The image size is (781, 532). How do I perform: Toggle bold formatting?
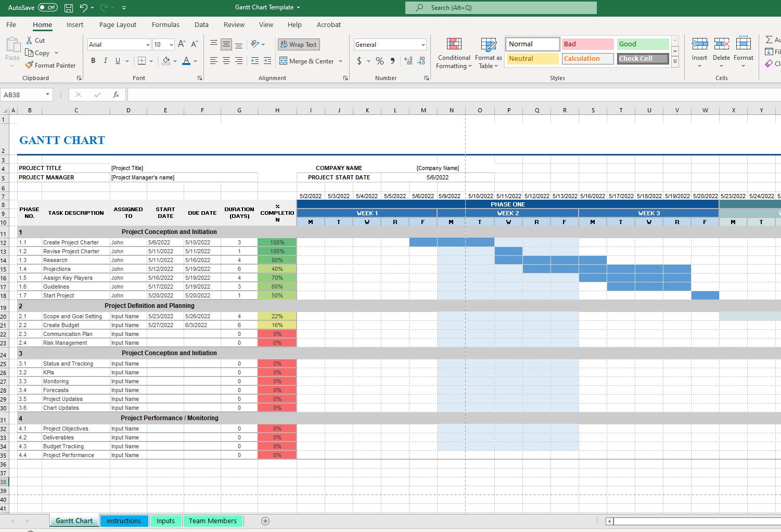[x=93, y=61]
